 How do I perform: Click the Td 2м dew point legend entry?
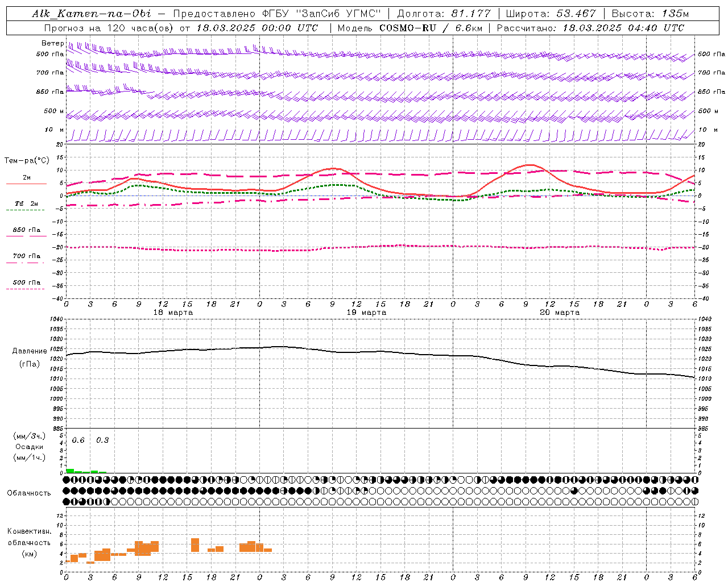pyautogui.click(x=26, y=203)
